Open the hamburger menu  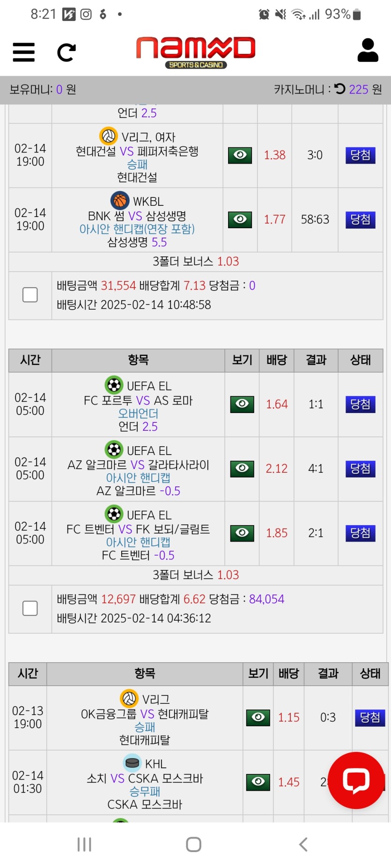pos(23,52)
